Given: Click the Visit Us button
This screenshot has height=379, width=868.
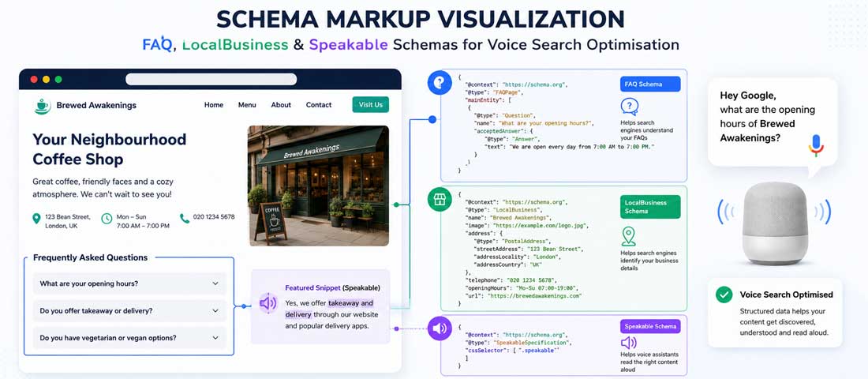Looking at the screenshot, I should point(370,105).
